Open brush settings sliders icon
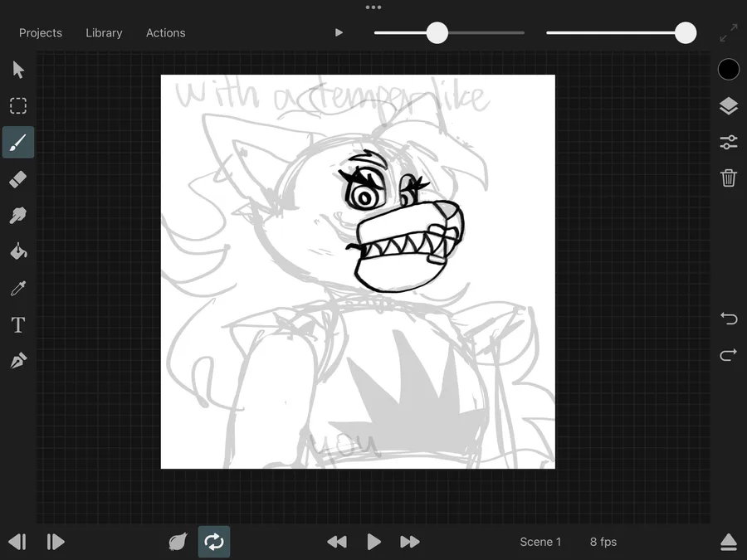Image resolution: width=747 pixels, height=560 pixels. pos(729,142)
